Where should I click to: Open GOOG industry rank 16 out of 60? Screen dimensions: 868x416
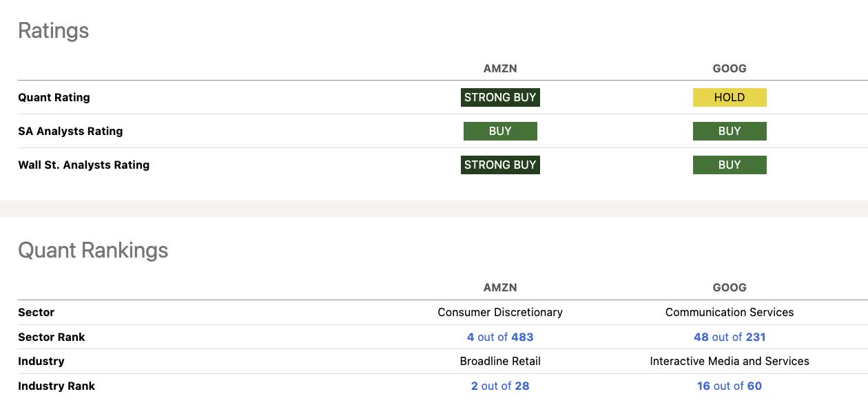(730, 386)
